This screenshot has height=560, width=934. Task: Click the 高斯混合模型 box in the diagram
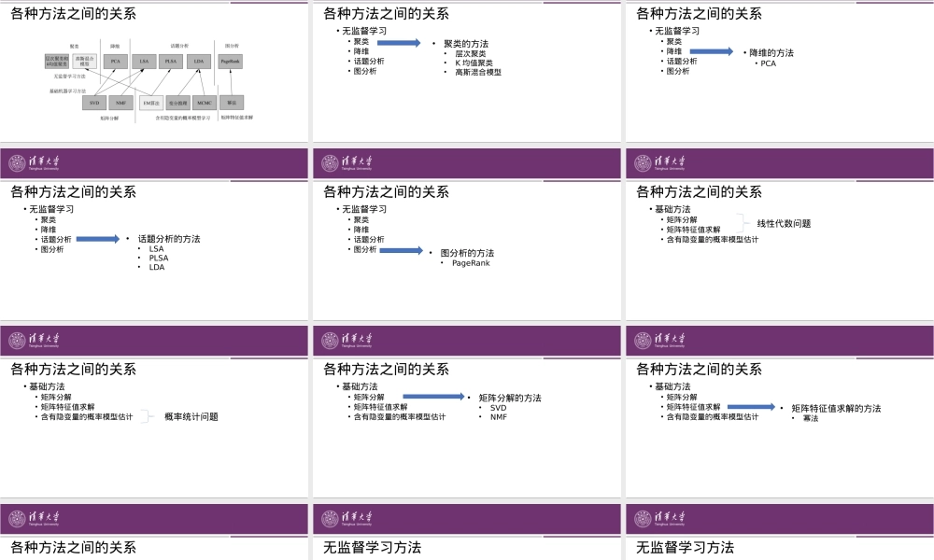[86, 61]
